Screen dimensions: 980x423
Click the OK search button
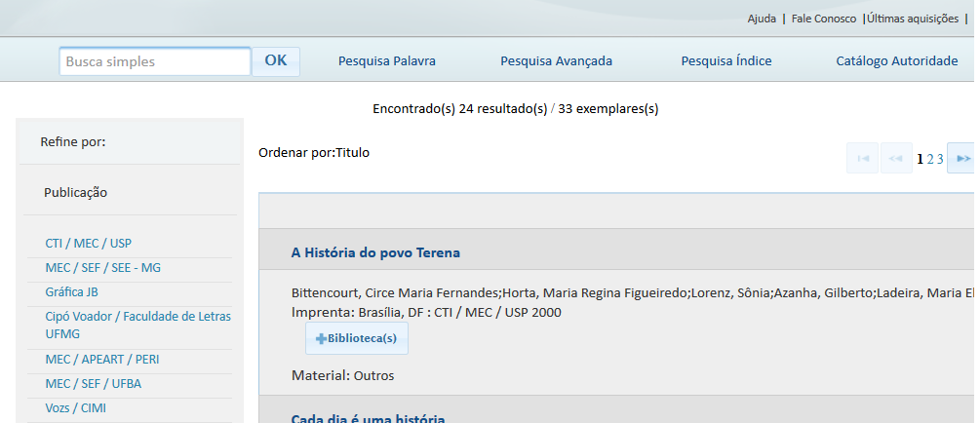pyautogui.click(x=276, y=60)
